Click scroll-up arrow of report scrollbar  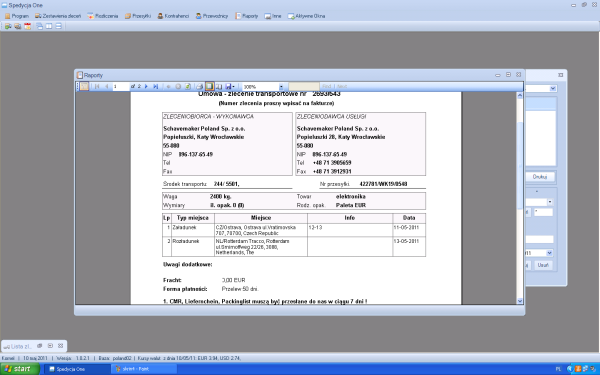click(520, 96)
